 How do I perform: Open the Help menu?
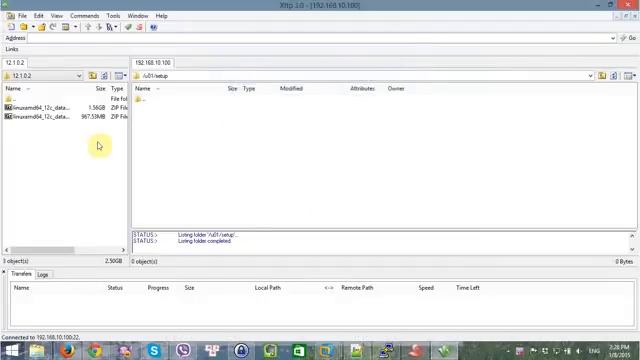[x=162, y=16]
